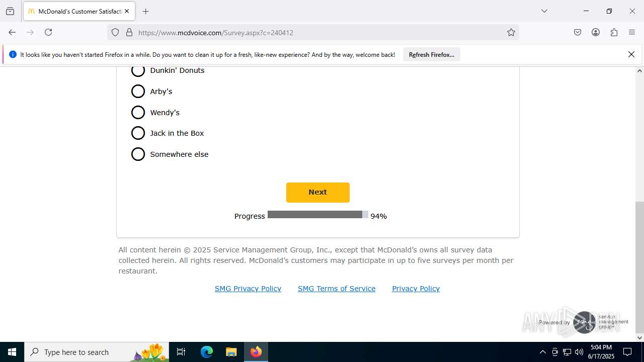The width and height of the screenshot is (644, 362).
Task: Click the mcdvoice.com URL address bar
Action: pos(312,33)
